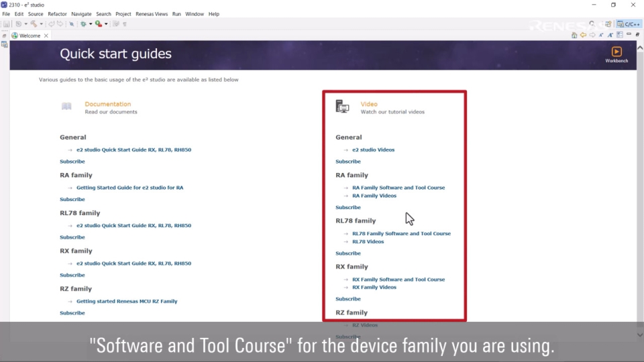Viewport: 644px width, 362px height.
Task: Click the search magnifier icon near perspective switcher
Action: pyautogui.click(x=592, y=24)
